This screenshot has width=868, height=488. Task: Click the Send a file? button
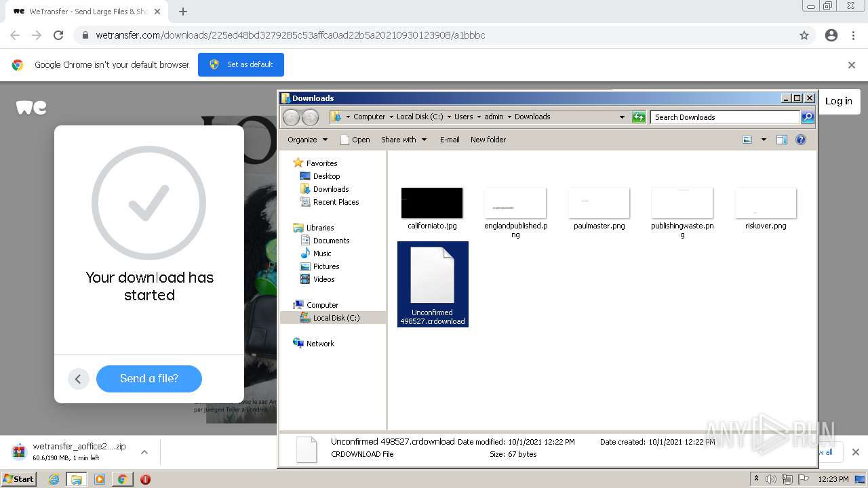pyautogui.click(x=149, y=379)
